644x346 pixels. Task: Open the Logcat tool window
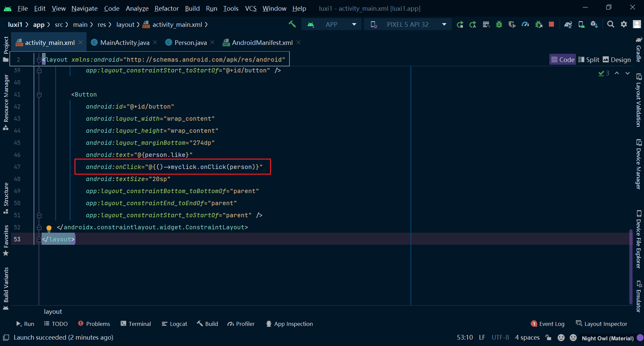click(x=174, y=324)
